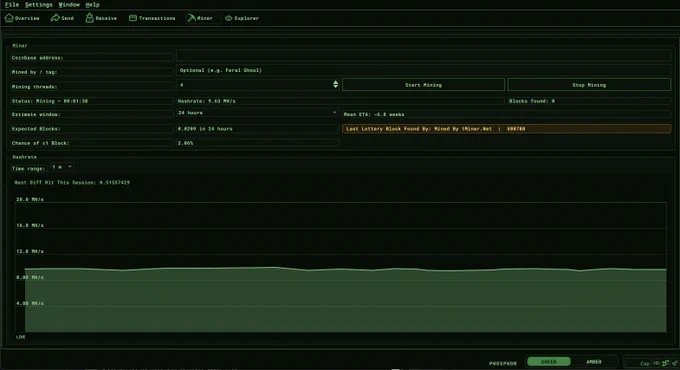Open the Overview page
Image resolution: width=680 pixels, height=370 pixels.
point(22,18)
